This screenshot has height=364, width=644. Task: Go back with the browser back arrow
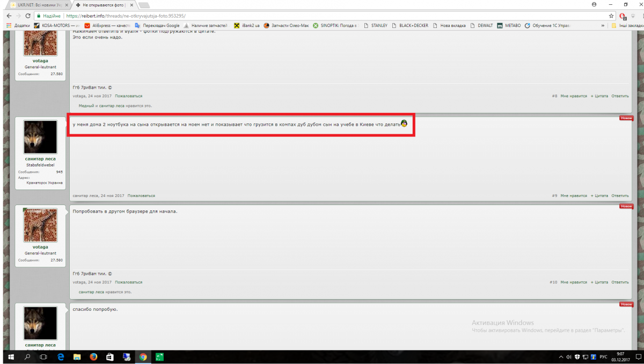click(x=9, y=16)
